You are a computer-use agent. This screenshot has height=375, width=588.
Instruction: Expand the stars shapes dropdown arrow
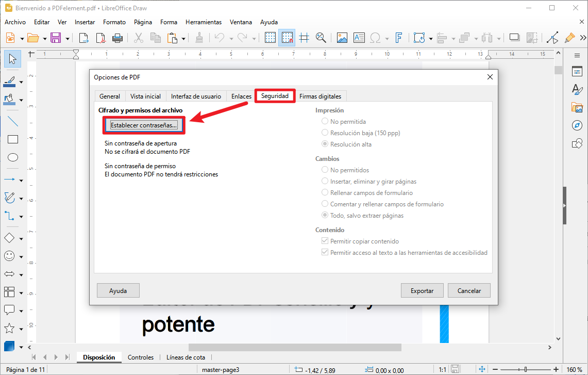(x=21, y=329)
